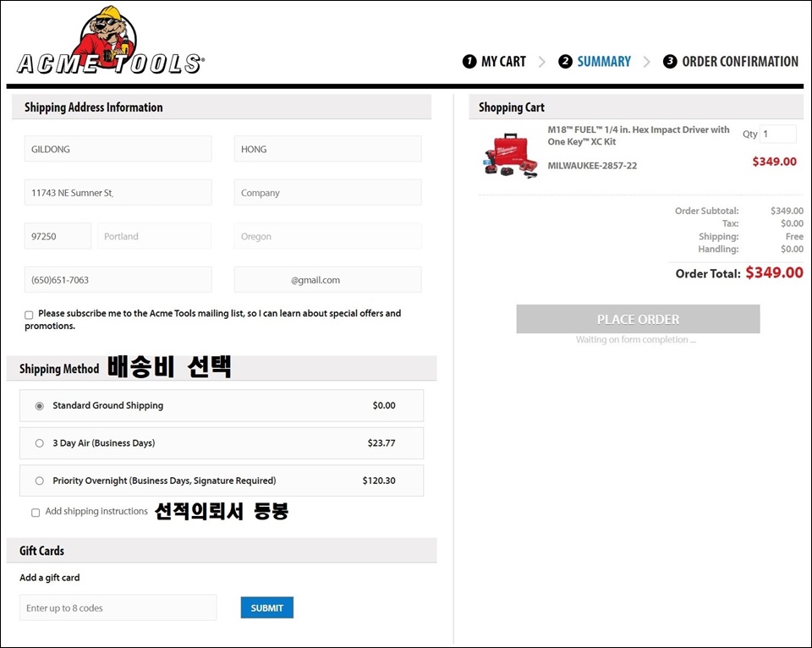
Task: Enable Add shipping instructions checkbox
Action: pos(36,513)
